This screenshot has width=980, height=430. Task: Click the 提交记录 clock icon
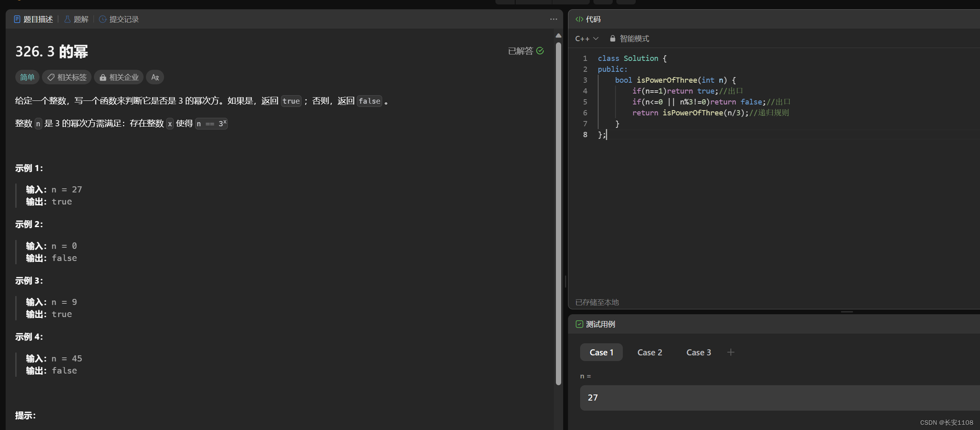[x=103, y=19]
